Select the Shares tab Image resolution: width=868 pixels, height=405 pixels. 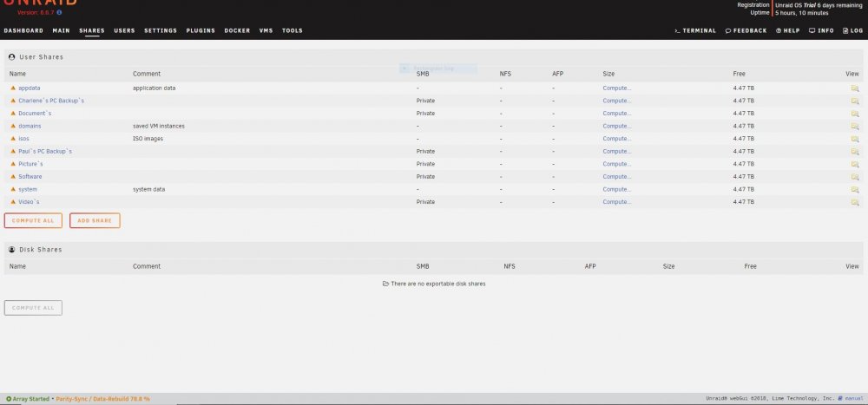[92, 31]
